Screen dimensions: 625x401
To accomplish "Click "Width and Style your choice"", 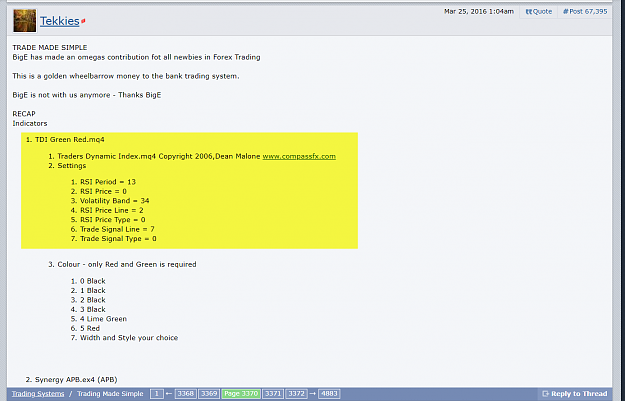I will point(129,338).
